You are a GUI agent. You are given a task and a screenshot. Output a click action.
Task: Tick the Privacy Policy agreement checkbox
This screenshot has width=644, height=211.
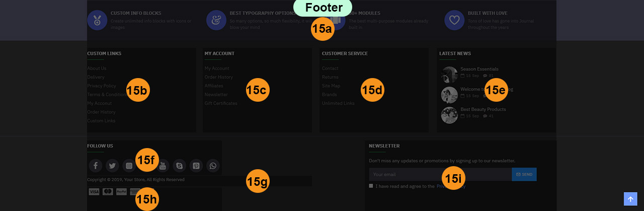click(371, 186)
